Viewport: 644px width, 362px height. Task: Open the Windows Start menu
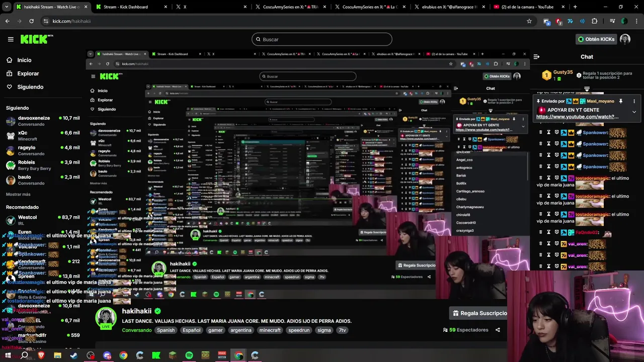tap(8, 355)
